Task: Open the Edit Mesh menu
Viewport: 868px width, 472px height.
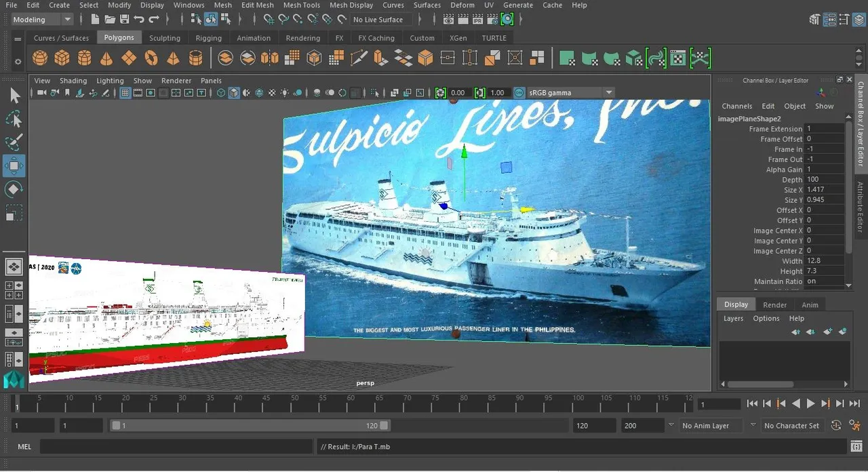Action: (x=258, y=5)
